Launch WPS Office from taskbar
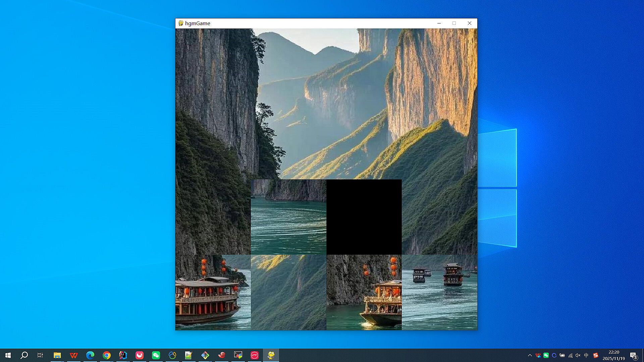The height and width of the screenshot is (362, 644). coord(73,355)
